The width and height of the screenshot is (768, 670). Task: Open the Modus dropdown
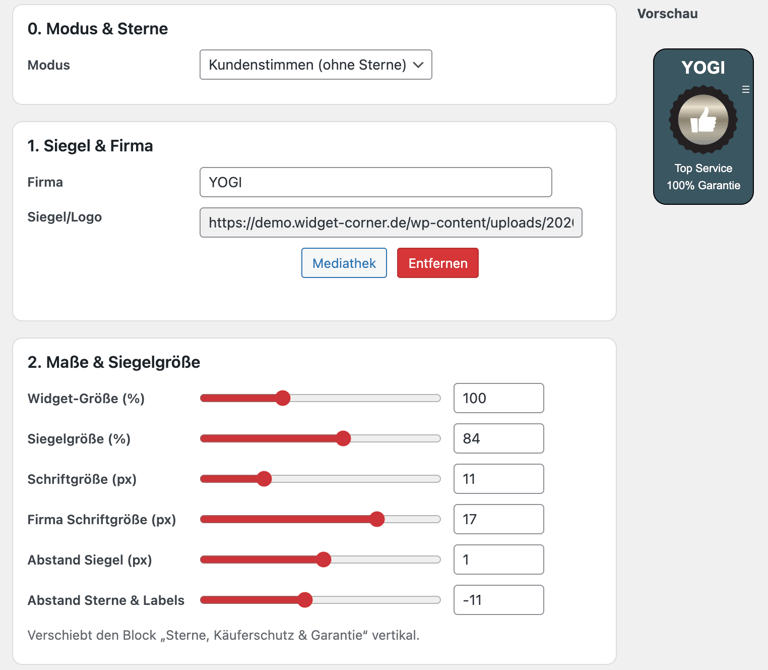pyautogui.click(x=316, y=65)
